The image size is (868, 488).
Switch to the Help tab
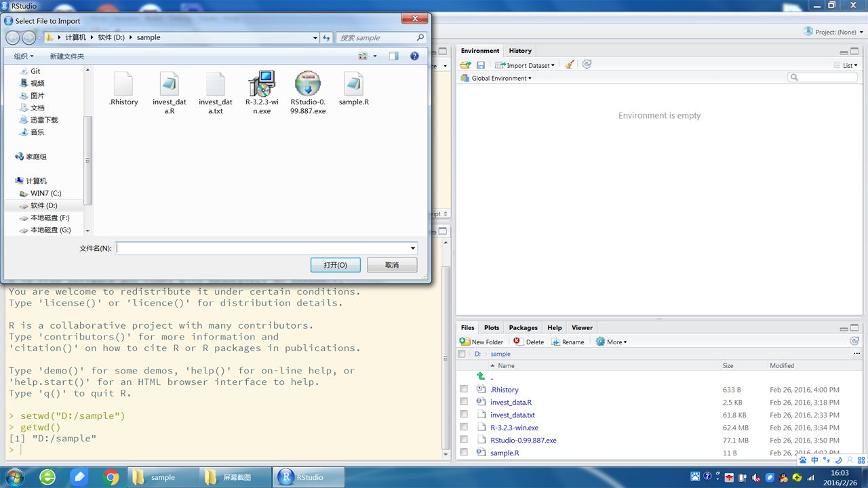[555, 327]
